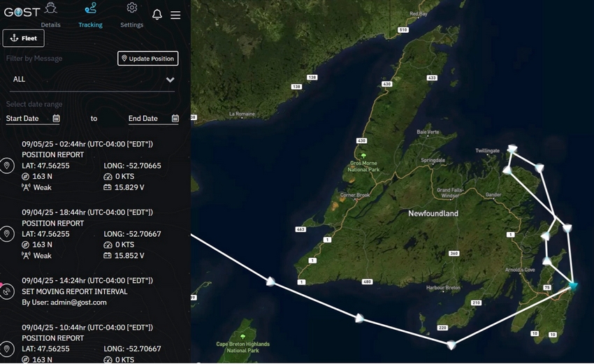This screenshot has height=364, width=594.
Task: Switch to the Details tab
Action: 50,15
